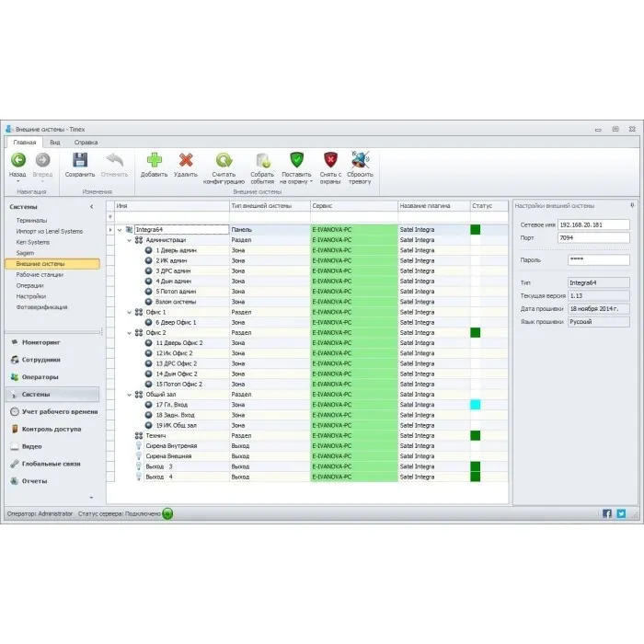The height and width of the screenshot is (644, 644).
Task: Click the Сетевое имя IP address field
Action: (x=599, y=224)
